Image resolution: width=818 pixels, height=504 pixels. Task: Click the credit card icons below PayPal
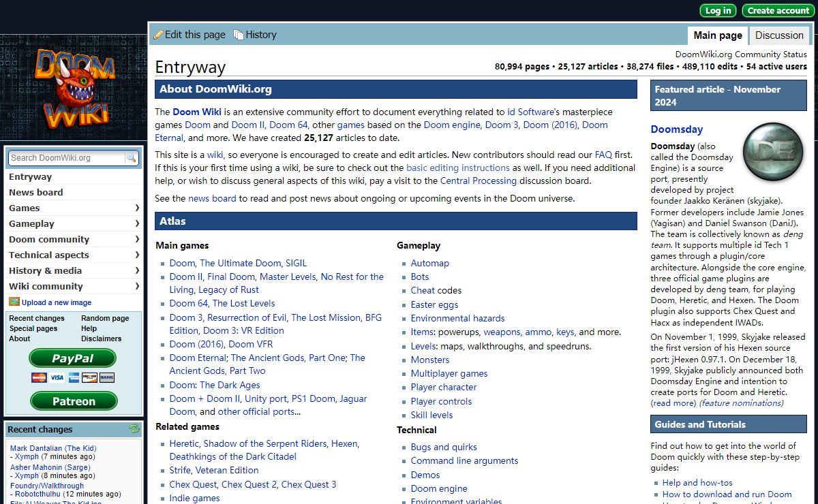[x=73, y=377]
